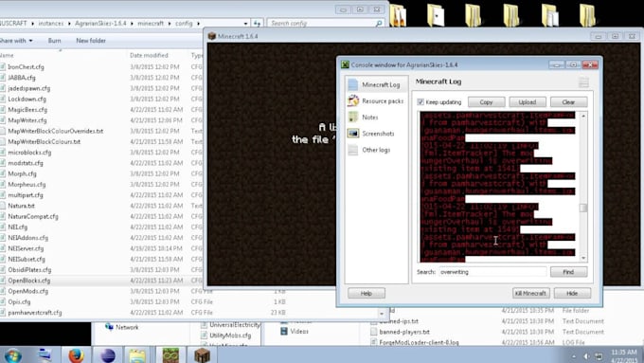This screenshot has height=363, width=644.
Task: Click the Resource packs palette icon
Action: click(353, 100)
